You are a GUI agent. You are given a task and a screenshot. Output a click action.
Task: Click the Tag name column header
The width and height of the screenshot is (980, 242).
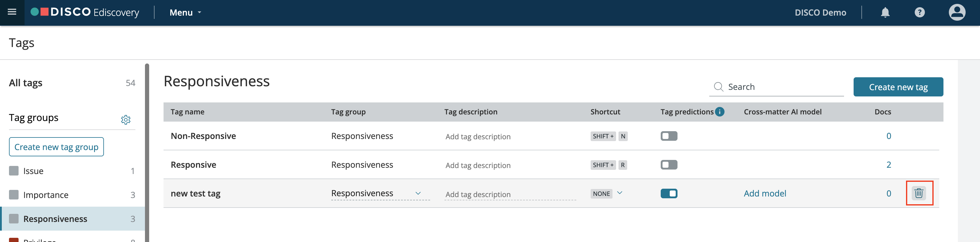tap(187, 112)
